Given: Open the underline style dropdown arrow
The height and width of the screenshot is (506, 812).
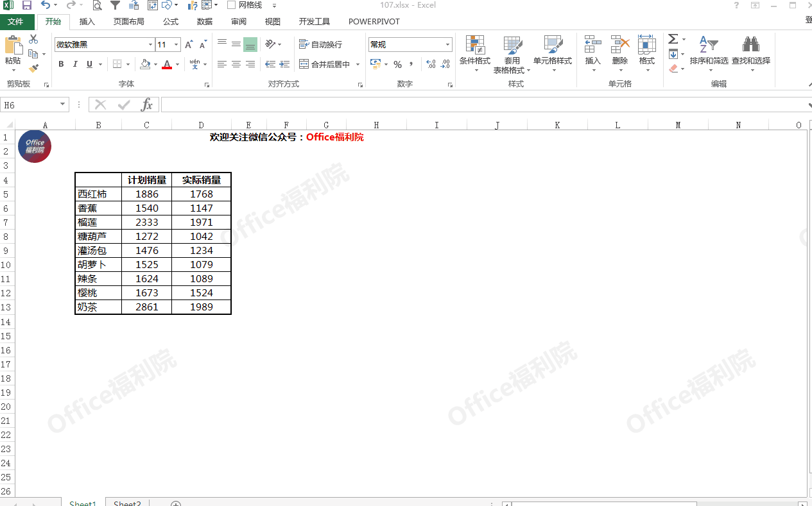Looking at the screenshot, I should [x=100, y=64].
